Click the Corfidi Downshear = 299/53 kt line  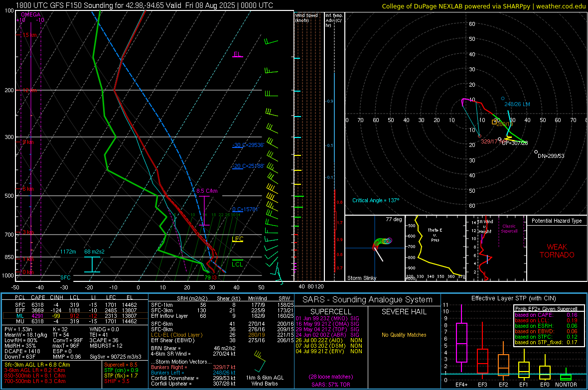click(x=193, y=378)
